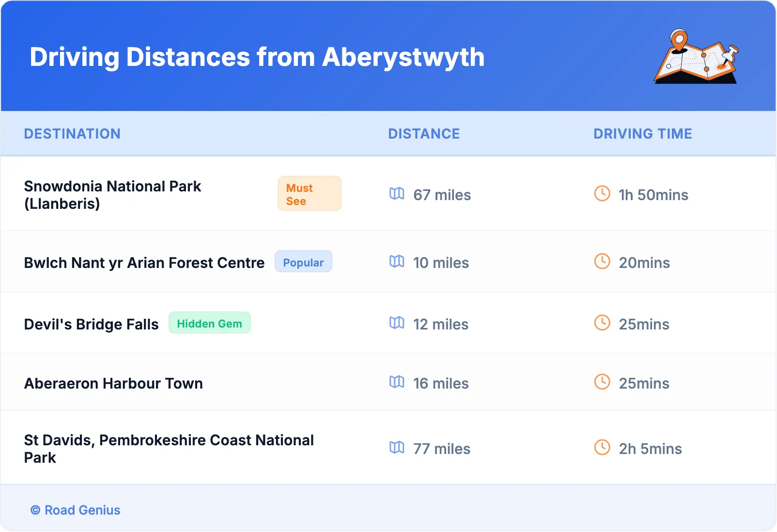Click the 20mins driving time

click(x=644, y=263)
